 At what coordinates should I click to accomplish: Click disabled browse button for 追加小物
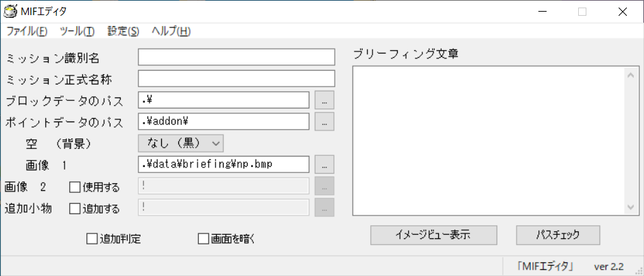(324, 207)
